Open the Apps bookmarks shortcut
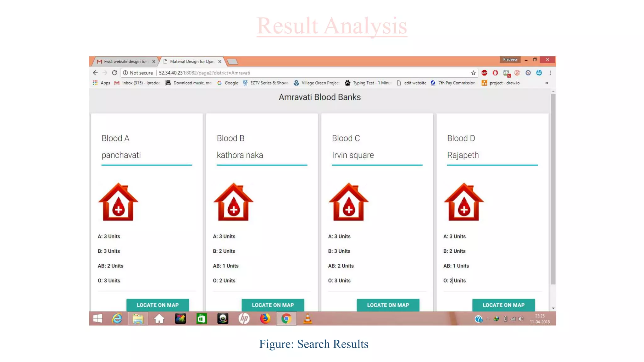This screenshot has height=362, width=644. point(101,83)
